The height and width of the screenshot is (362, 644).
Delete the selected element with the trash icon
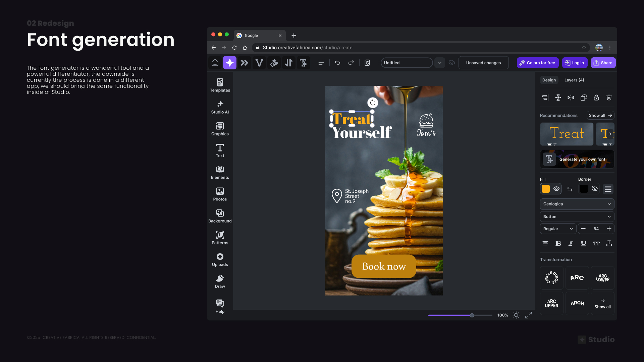click(x=609, y=98)
